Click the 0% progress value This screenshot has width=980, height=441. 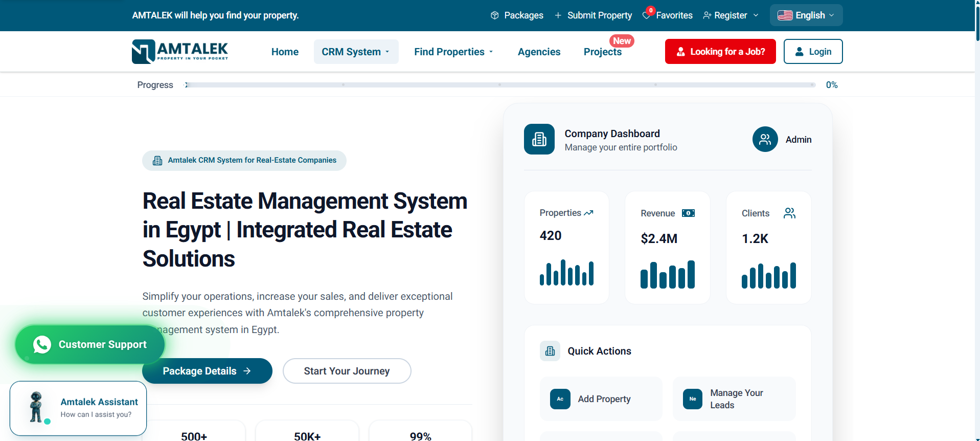pos(832,85)
